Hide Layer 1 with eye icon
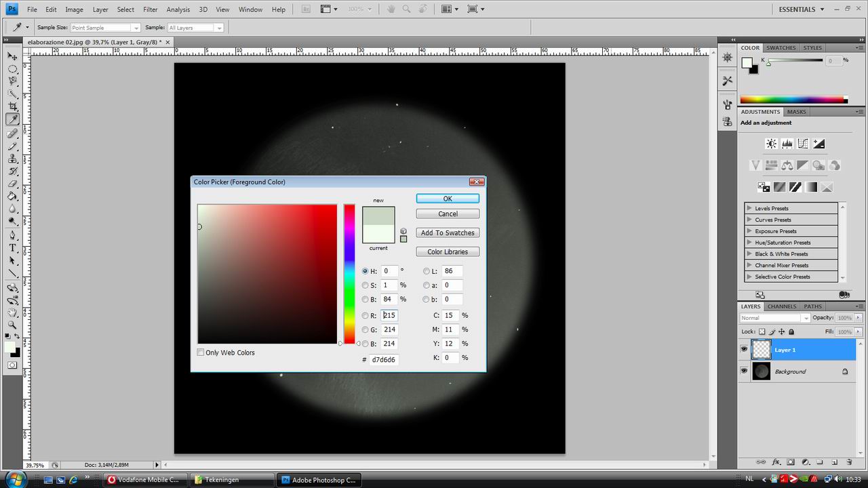 click(x=744, y=350)
